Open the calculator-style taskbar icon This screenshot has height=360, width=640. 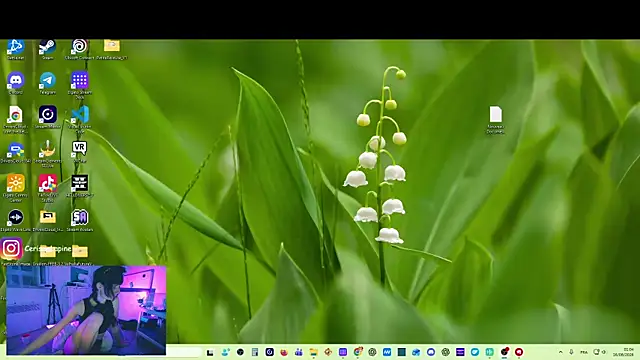coord(255,352)
